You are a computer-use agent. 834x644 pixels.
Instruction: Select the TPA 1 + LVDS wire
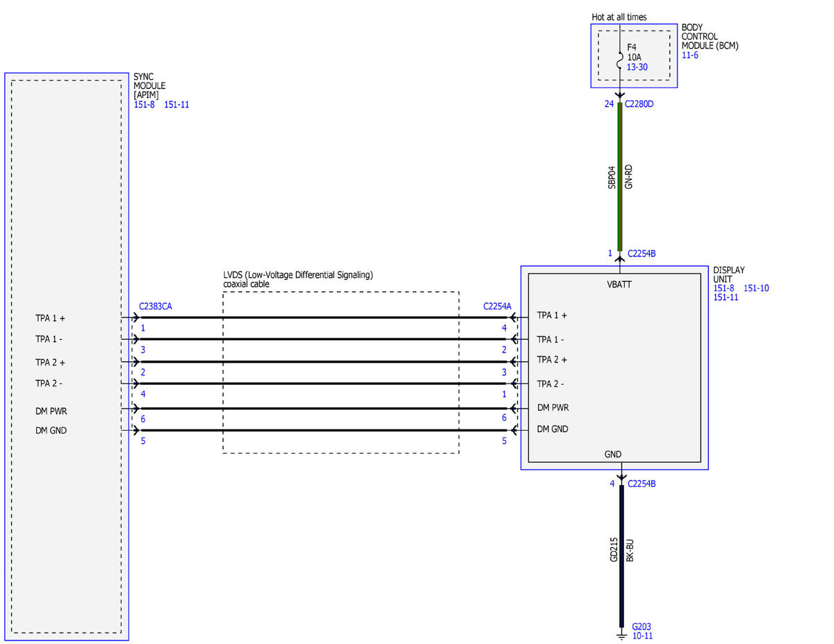pyautogui.click(x=323, y=318)
